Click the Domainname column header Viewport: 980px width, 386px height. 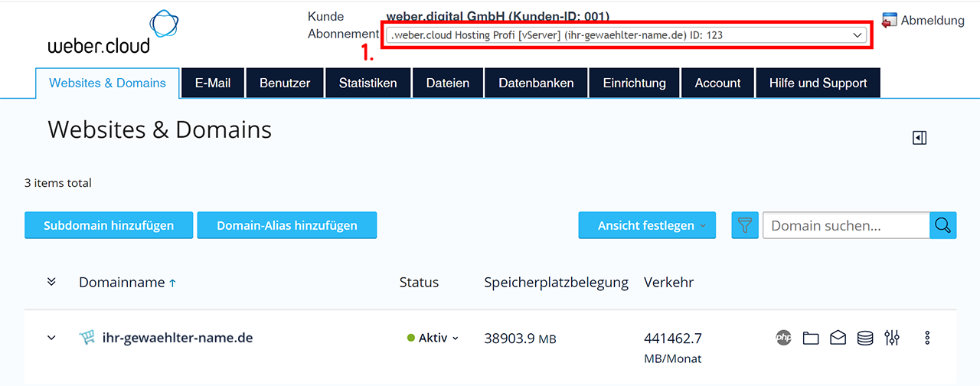tap(122, 283)
